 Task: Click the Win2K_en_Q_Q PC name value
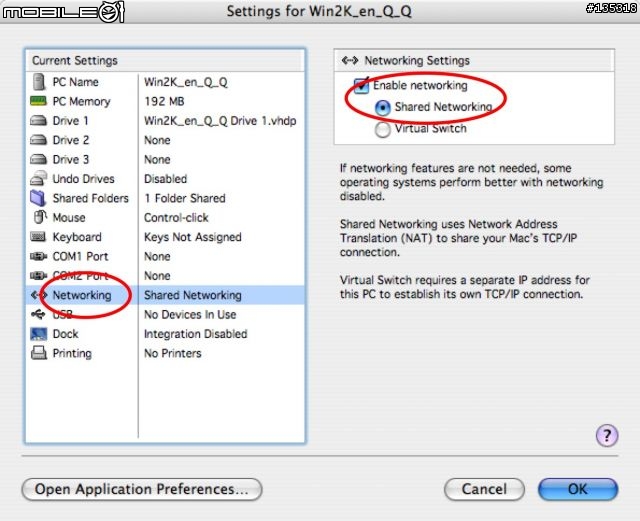tap(186, 82)
